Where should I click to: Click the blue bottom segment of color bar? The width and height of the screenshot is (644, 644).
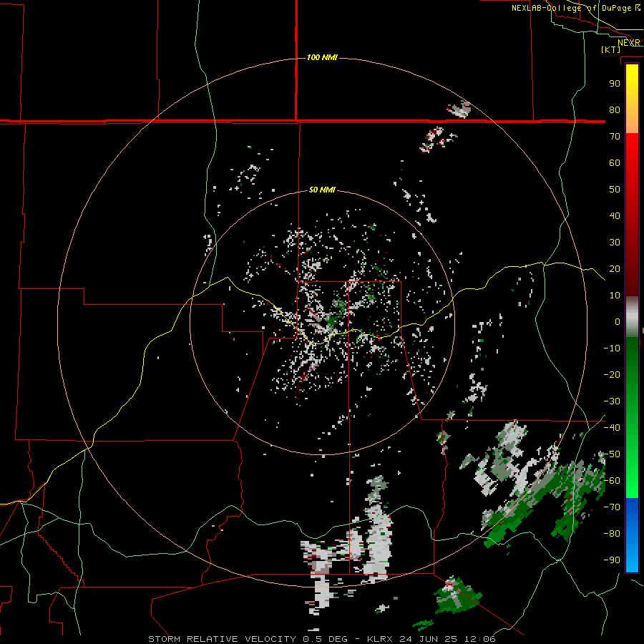pos(632,535)
